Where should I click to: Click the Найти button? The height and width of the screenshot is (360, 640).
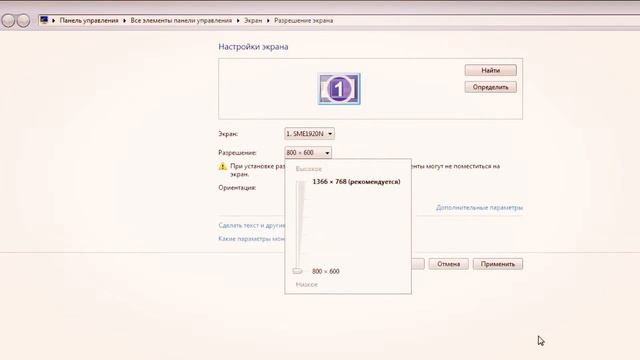[490, 70]
